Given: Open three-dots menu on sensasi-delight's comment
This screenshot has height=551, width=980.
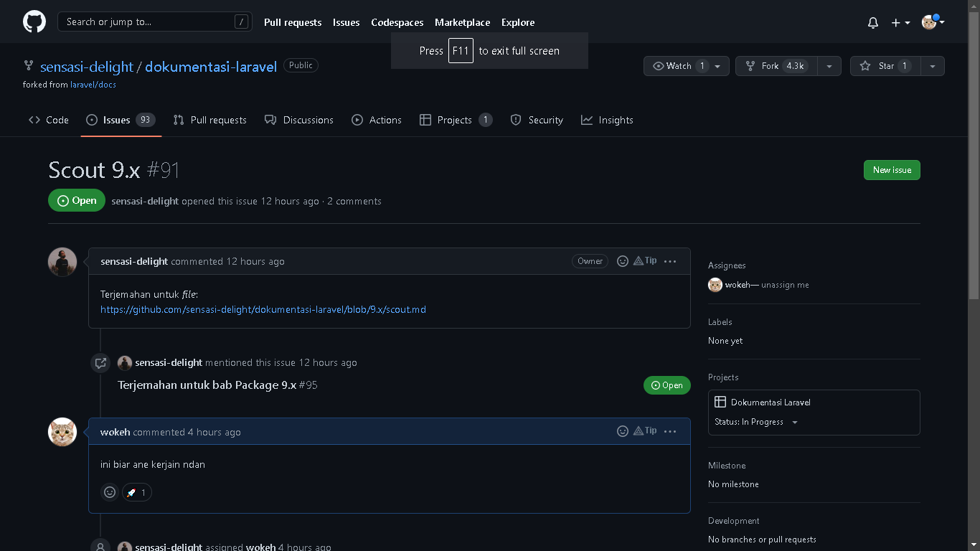Looking at the screenshot, I should (670, 261).
